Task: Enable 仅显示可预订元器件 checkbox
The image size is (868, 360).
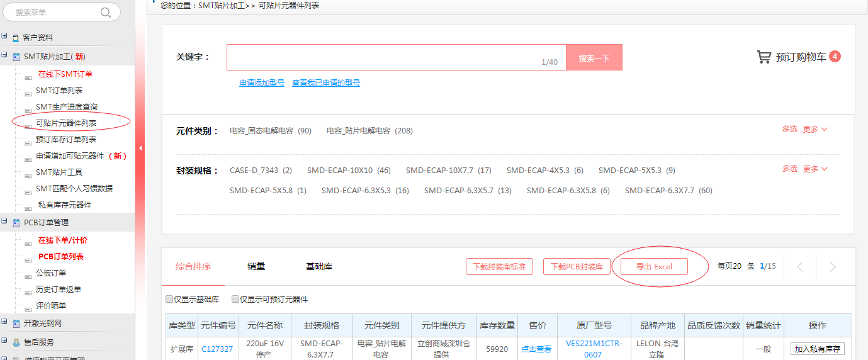Action: pos(235,300)
